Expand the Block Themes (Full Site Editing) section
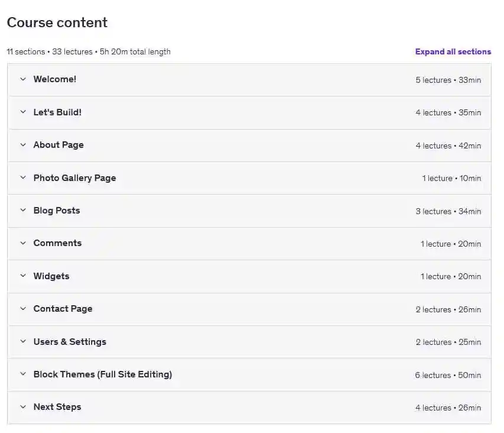The image size is (504, 433). point(102,374)
